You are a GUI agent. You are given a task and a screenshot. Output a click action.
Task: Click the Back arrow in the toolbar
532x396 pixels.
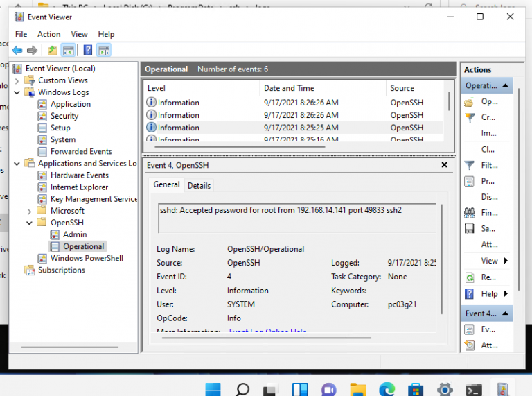point(17,50)
